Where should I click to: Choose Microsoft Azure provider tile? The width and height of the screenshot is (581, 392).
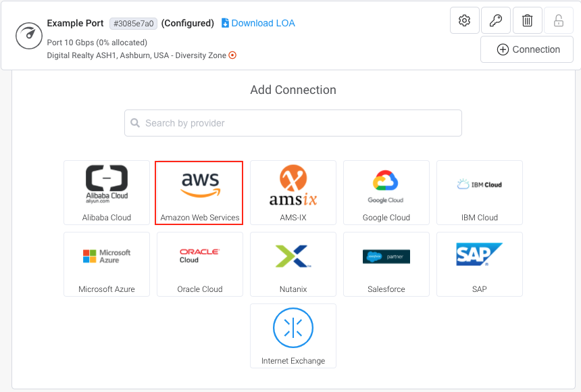pos(107,264)
